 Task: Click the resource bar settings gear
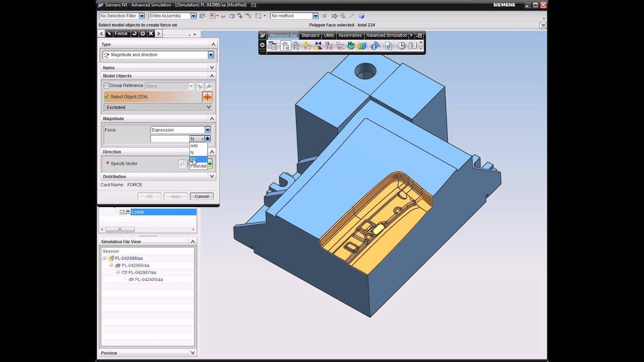pyautogui.click(x=262, y=45)
